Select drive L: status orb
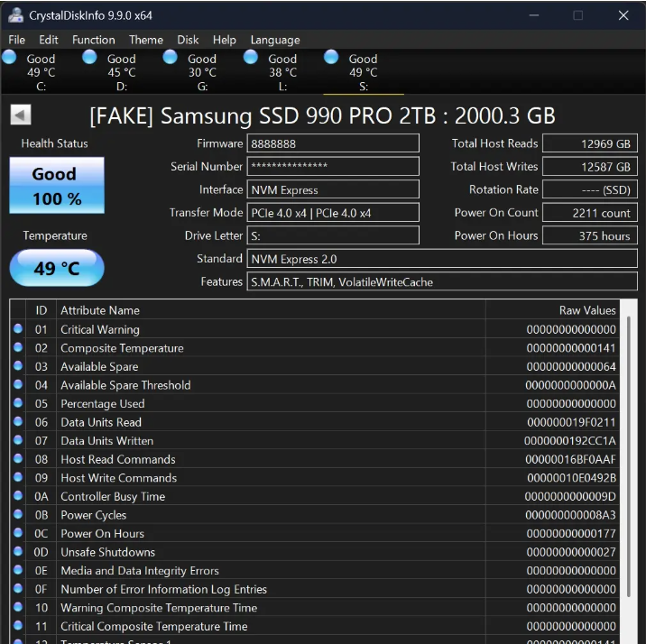 (x=251, y=57)
